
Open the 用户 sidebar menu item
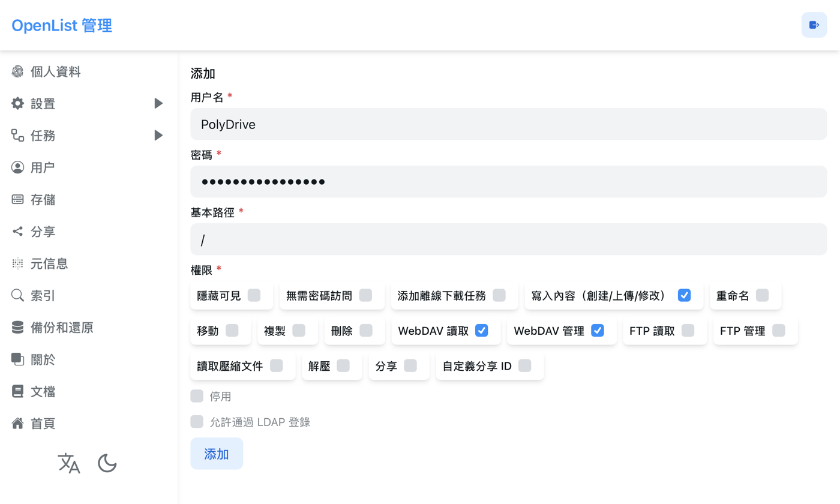pos(89,167)
